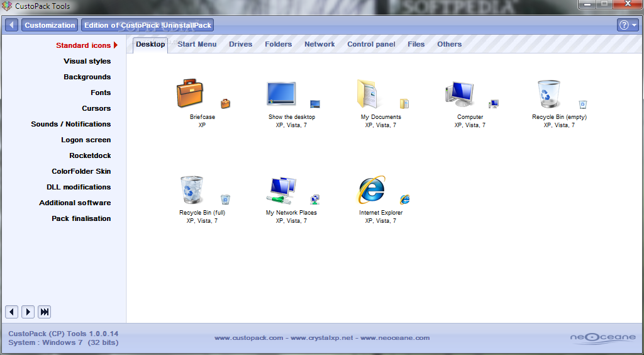Click the Customization button
This screenshot has width=644, height=355.
[x=50, y=25]
